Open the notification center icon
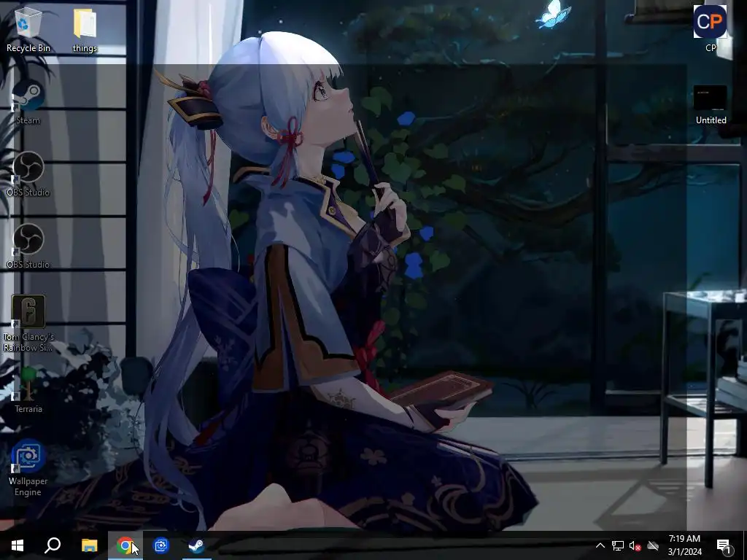This screenshot has width=747, height=560. coord(723,545)
